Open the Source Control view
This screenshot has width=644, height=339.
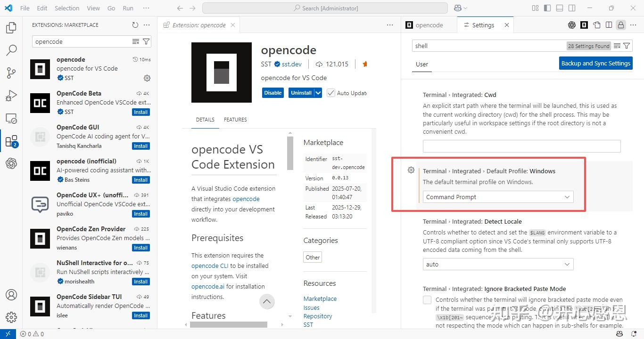pyautogui.click(x=11, y=73)
